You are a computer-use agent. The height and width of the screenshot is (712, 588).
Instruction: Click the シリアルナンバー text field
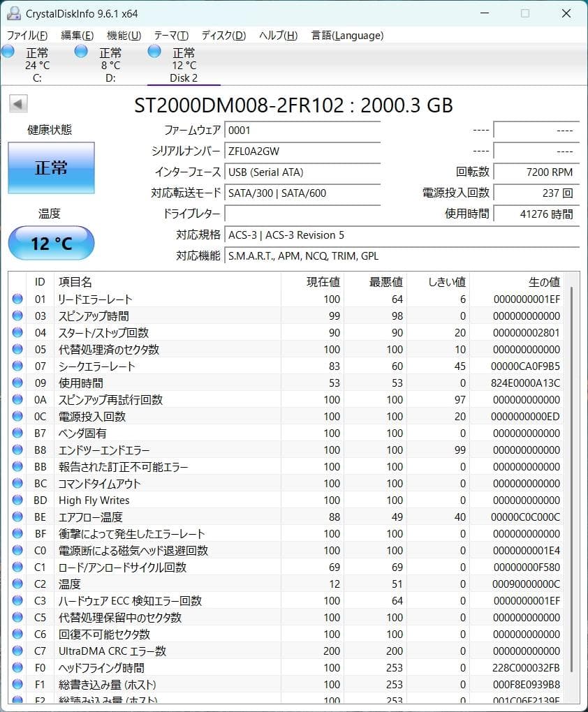[x=302, y=151]
